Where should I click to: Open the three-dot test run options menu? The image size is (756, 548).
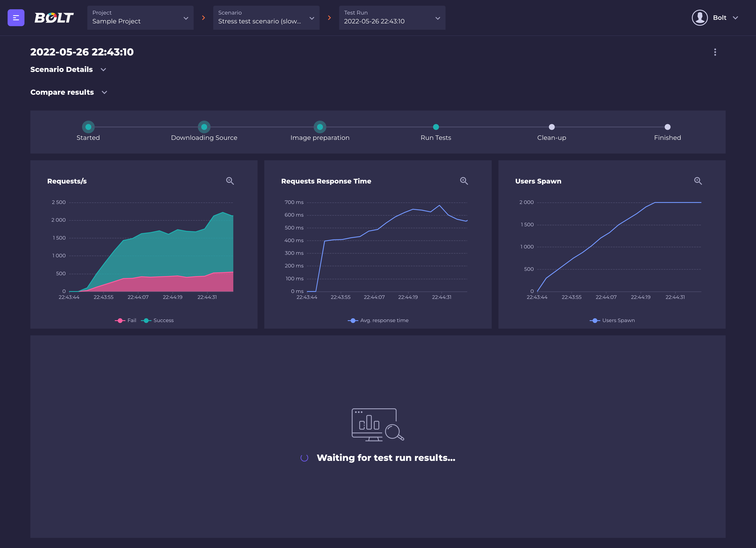[x=715, y=52]
